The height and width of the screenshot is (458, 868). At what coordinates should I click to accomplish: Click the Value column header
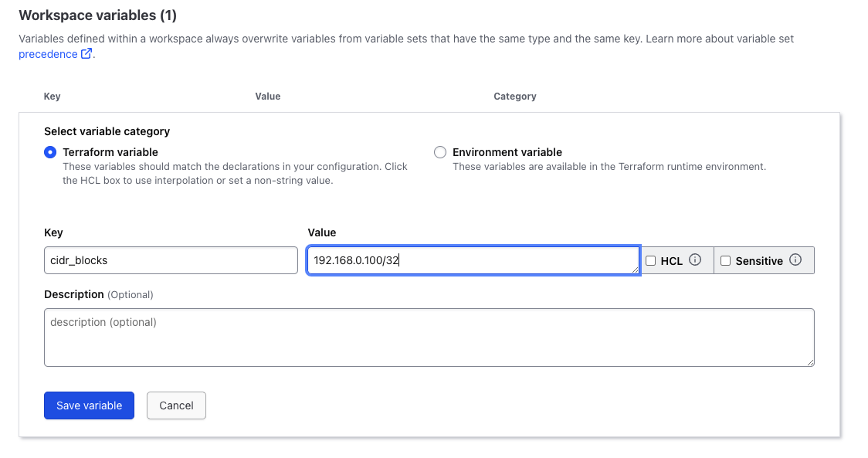pyautogui.click(x=268, y=97)
